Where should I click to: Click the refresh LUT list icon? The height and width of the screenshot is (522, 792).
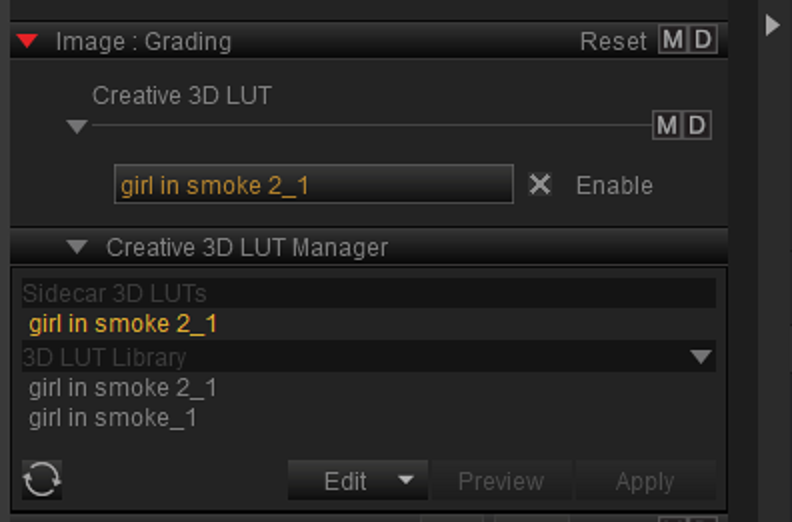(42, 480)
